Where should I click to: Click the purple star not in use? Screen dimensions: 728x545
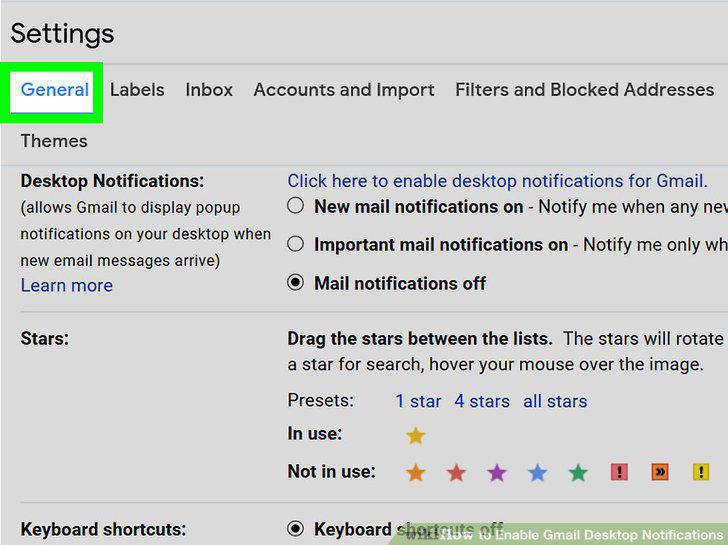tap(497, 473)
